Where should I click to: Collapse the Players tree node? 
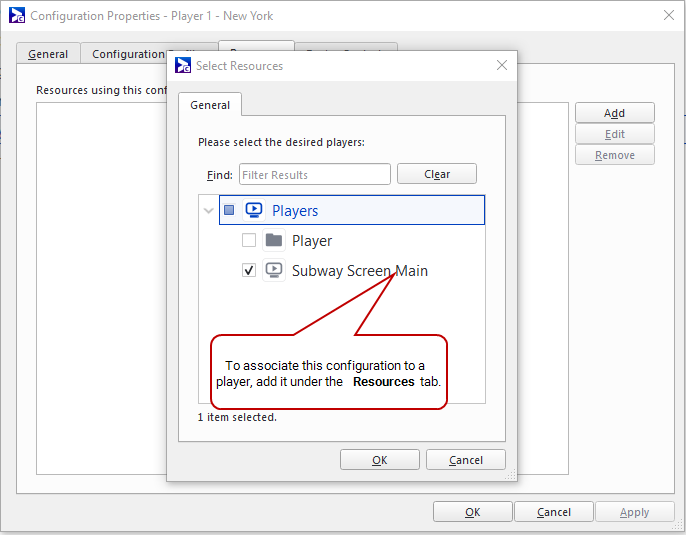coord(208,210)
